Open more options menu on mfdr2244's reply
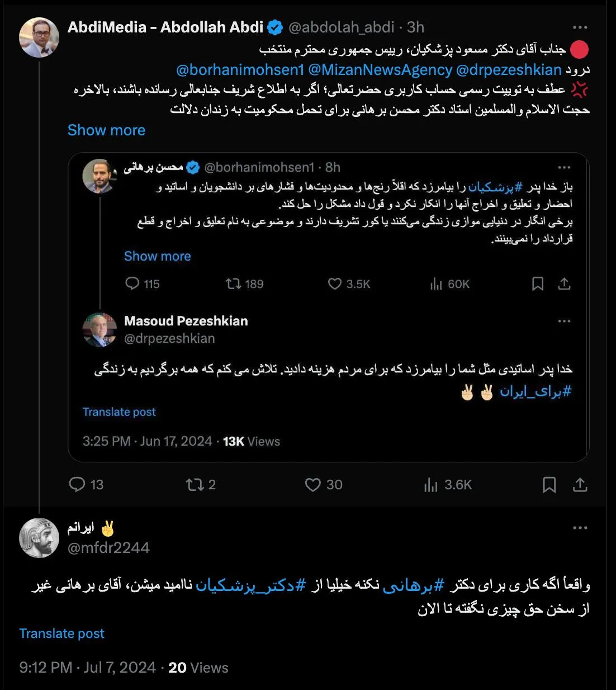 click(x=580, y=528)
